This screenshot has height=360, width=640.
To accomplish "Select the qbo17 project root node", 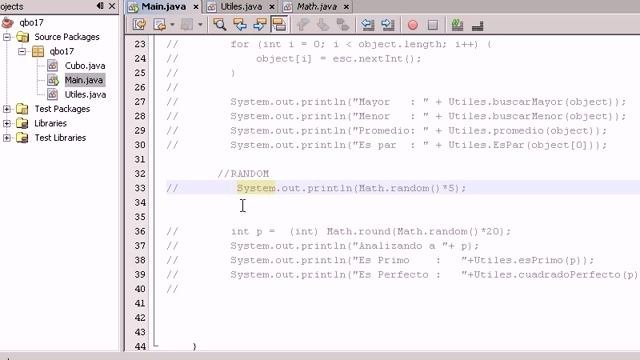I will [x=31, y=22].
